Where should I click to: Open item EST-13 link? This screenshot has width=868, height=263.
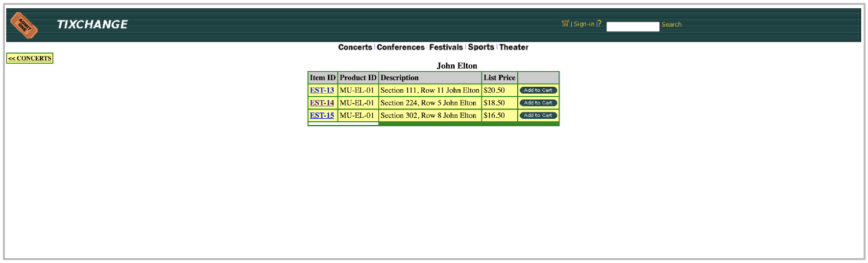coord(322,90)
